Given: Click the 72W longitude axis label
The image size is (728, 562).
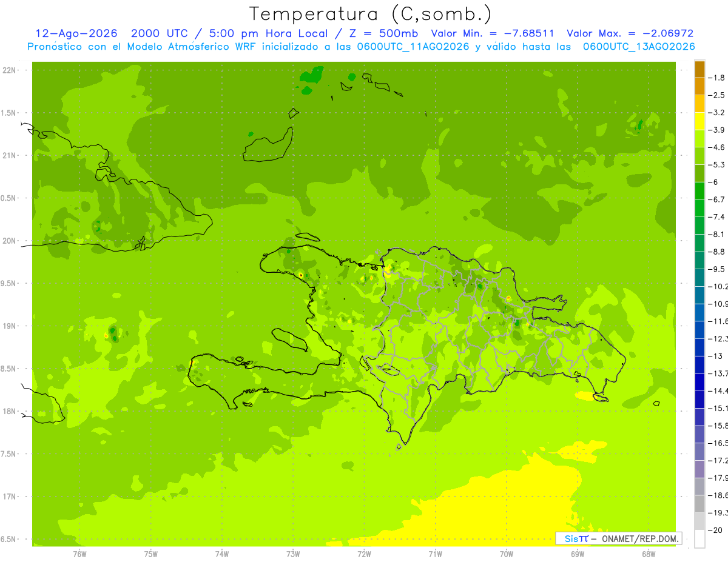Looking at the screenshot, I should coord(364,554).
